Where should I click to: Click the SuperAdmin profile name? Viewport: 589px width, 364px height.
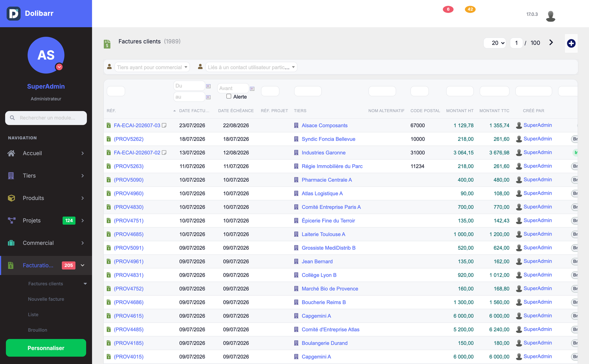(x=46, y=86)
